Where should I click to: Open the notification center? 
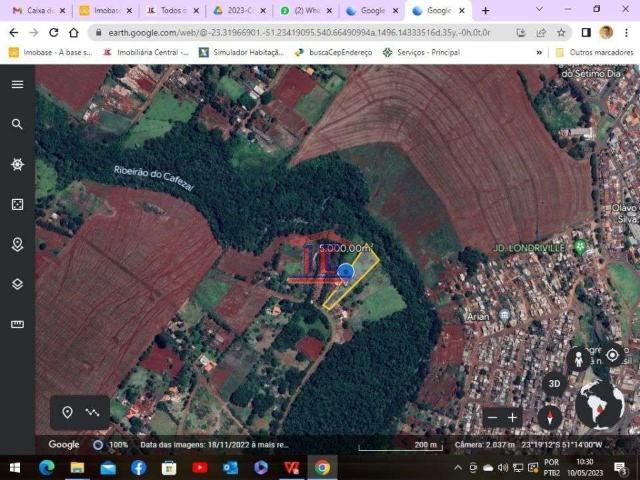click(620, 468)
